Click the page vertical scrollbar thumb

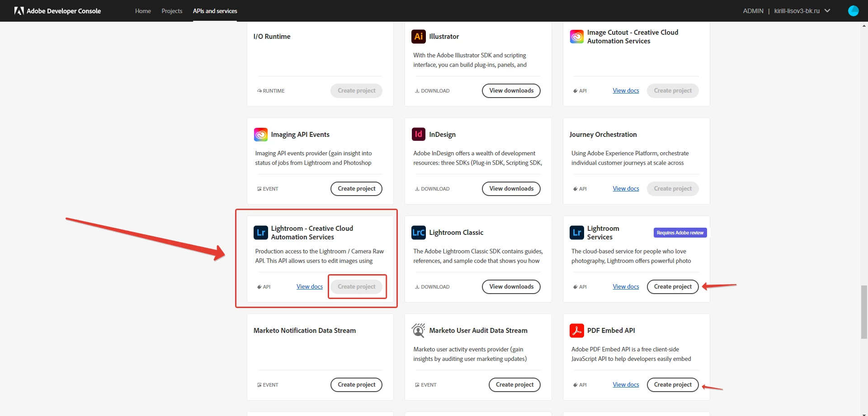[864, 312]
